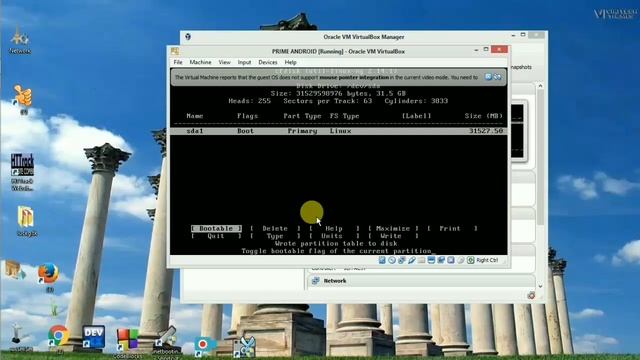The width and height of the screenshot is (640, 360).
Task: Dismiss the mouse pointer integration notification
Action: [488, 77]
